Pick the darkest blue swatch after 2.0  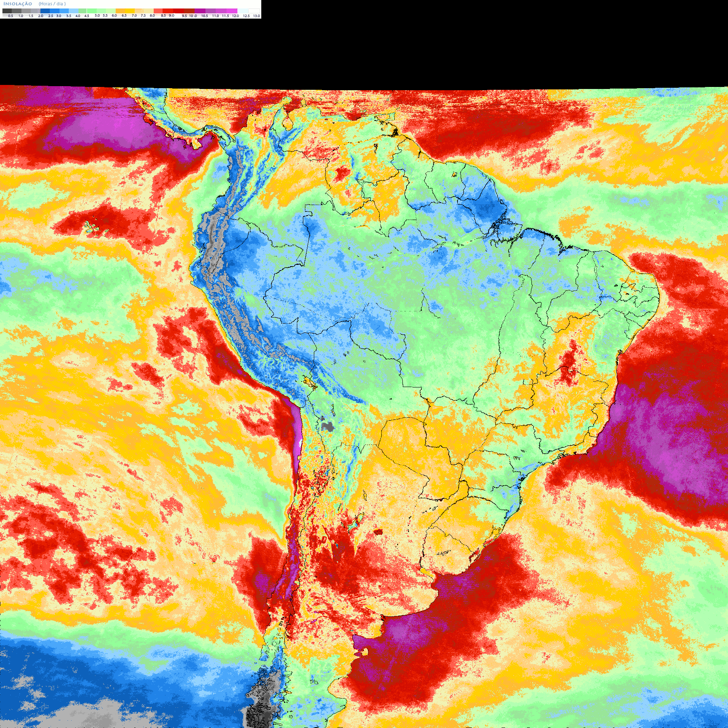coord(45,11)
